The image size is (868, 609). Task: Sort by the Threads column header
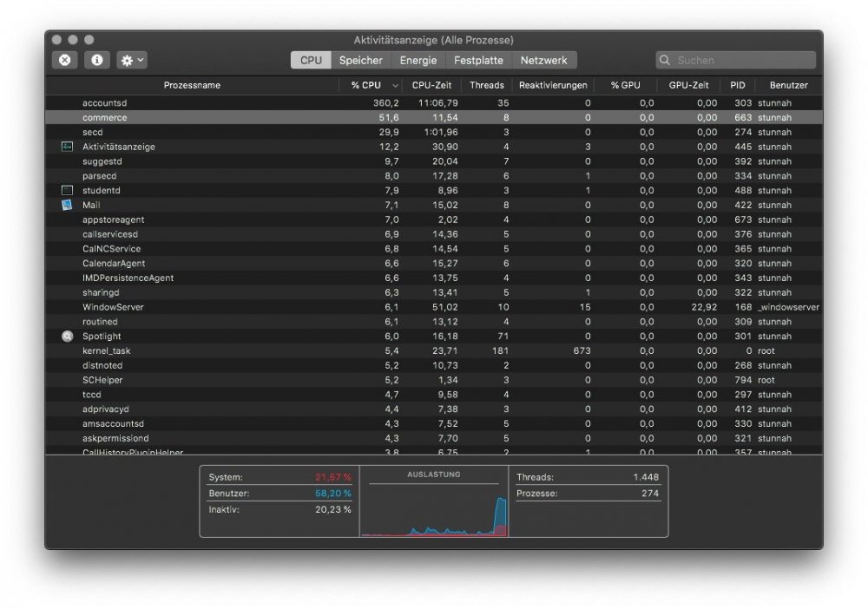[487, 85]
